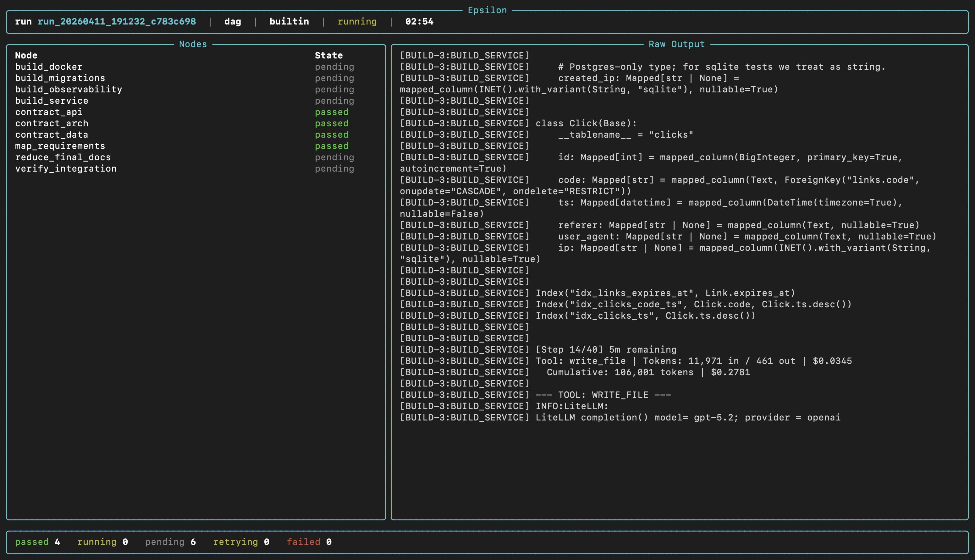The image size is (975, 560).
Task: Click the 'referer: Mapped[str | None]' line
Action: (x=660, y=225)
